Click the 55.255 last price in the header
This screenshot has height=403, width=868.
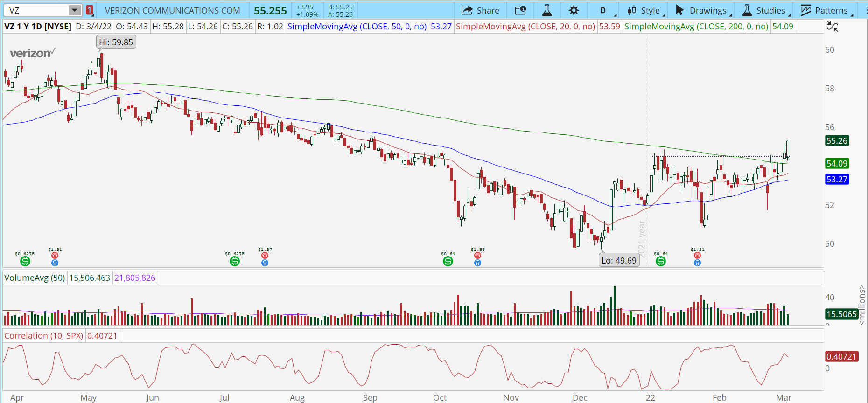point(270,11)
